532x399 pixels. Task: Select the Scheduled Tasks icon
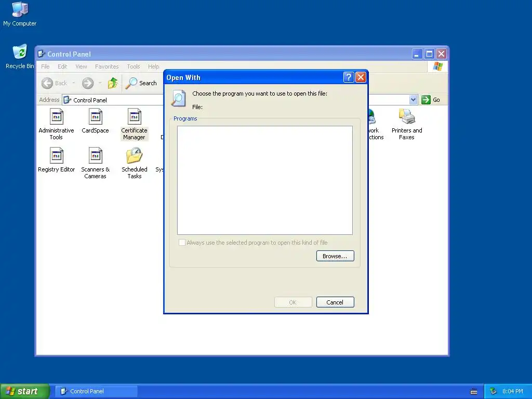(x=135, y=163)
